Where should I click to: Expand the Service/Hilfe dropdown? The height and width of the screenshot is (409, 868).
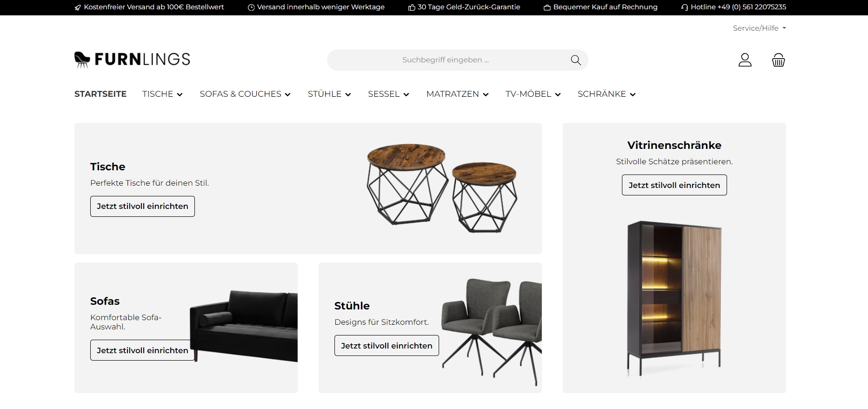[759, 28]
